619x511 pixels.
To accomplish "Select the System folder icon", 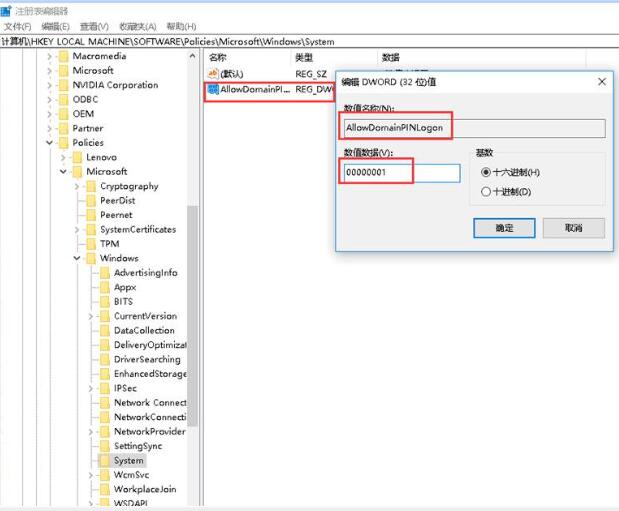I will (x=105, y=460).
